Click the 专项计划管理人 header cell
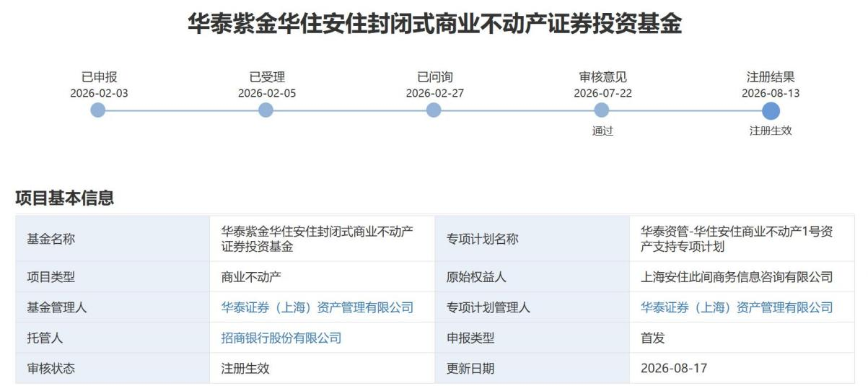The width and height of the screenshot is (868, 386). (x=532, y=307)
